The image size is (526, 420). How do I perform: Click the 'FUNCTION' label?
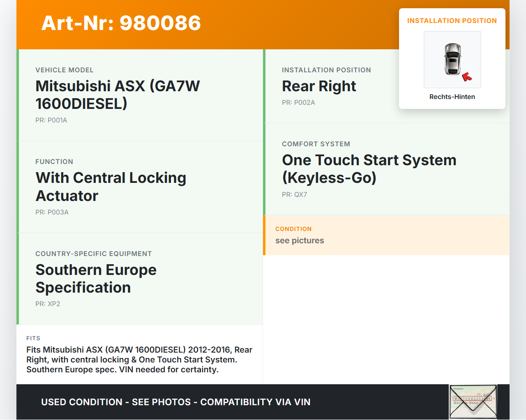tap(54, 162)
